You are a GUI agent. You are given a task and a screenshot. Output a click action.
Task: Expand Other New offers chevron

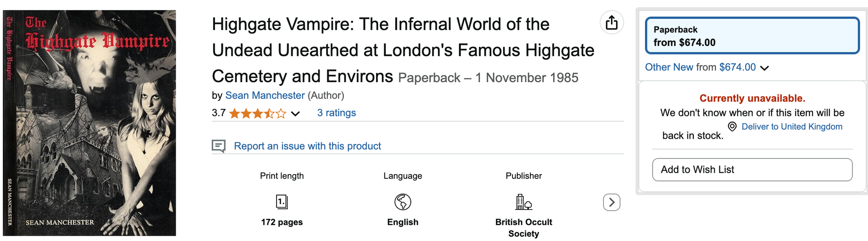[765, 68]
